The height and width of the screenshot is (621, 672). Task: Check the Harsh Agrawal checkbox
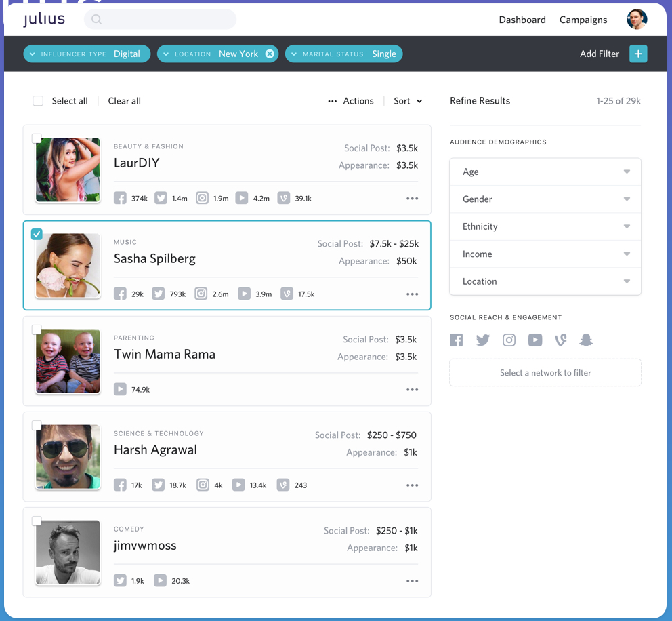coord(37,425)
